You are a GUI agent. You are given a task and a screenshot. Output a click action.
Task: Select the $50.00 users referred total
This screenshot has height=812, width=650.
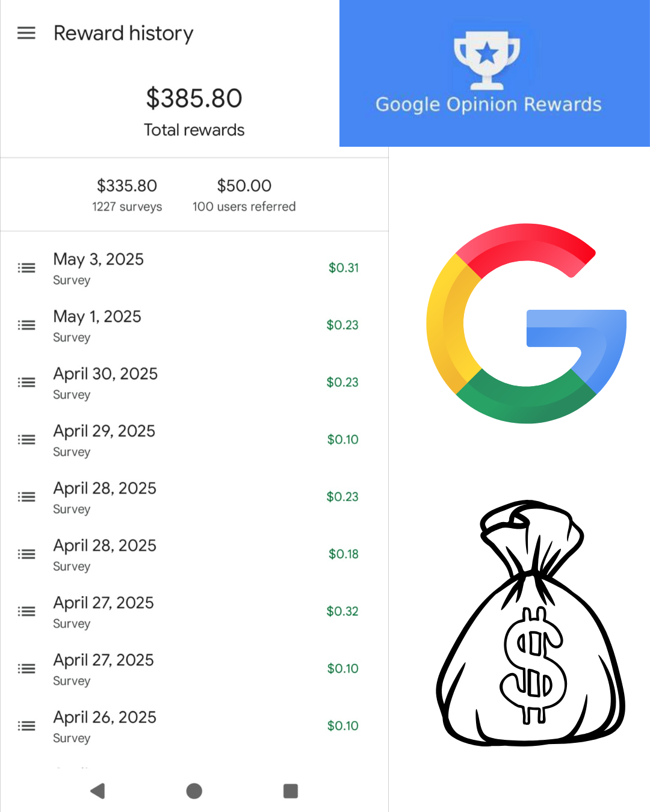(x=244, y=195)
